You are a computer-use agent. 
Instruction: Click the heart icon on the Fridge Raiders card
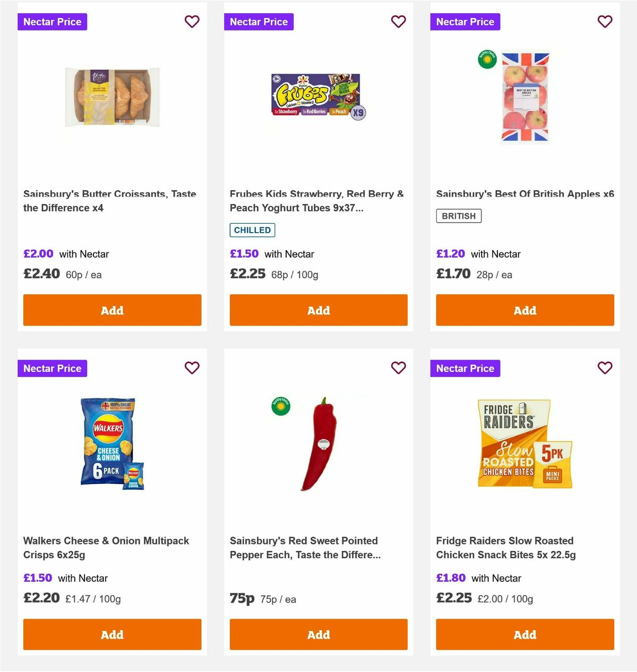605,368
